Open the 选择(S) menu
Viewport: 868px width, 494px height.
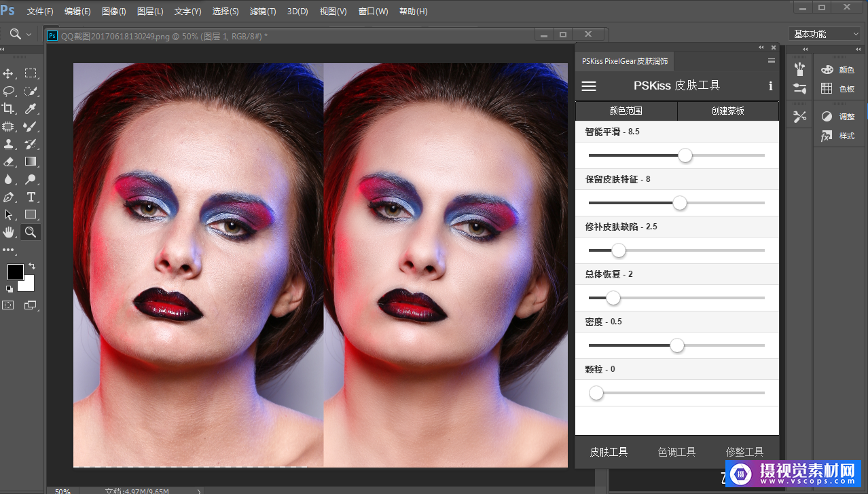coord(225,12)
